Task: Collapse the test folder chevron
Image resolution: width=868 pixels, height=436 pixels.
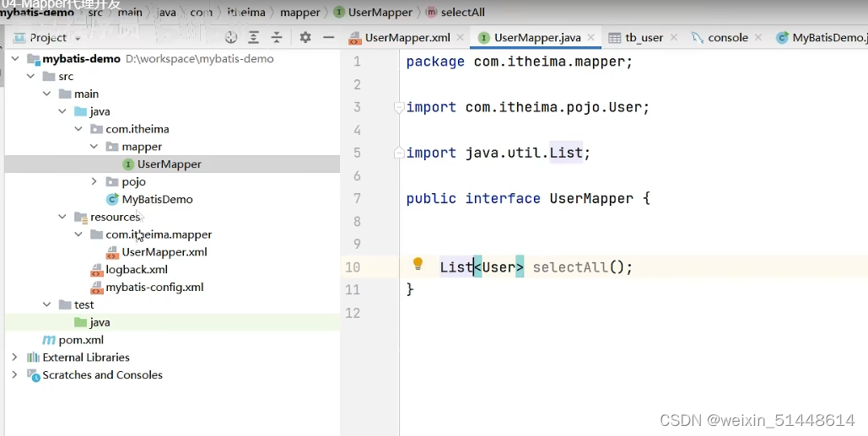Action: (47, 304)
